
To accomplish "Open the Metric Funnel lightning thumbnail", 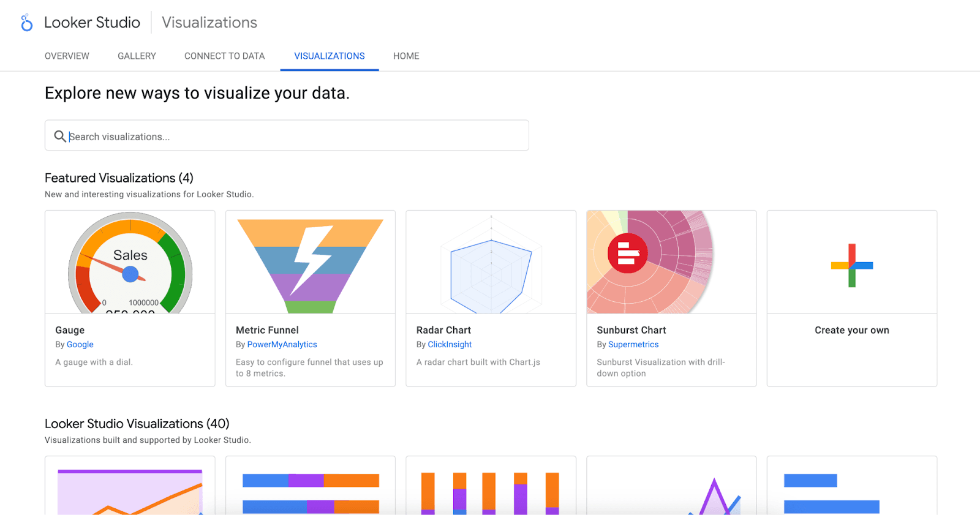I will point(311,263).
